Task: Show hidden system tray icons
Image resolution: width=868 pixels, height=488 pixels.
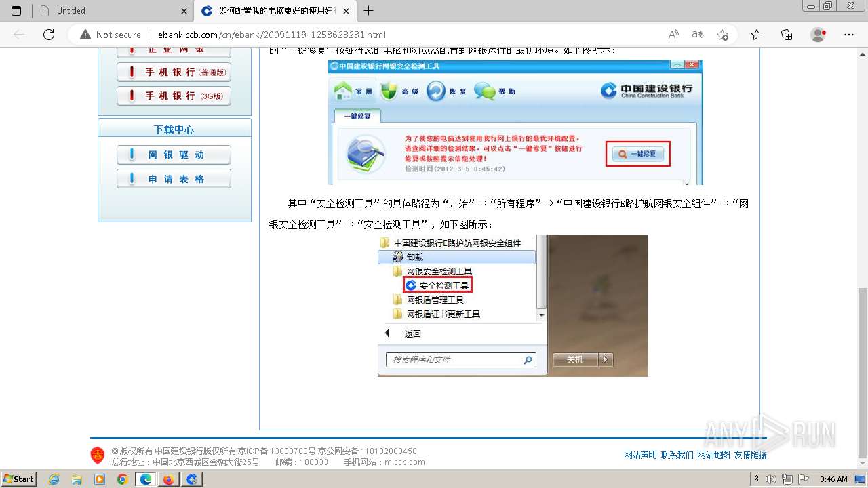Action: pos(757,479)
